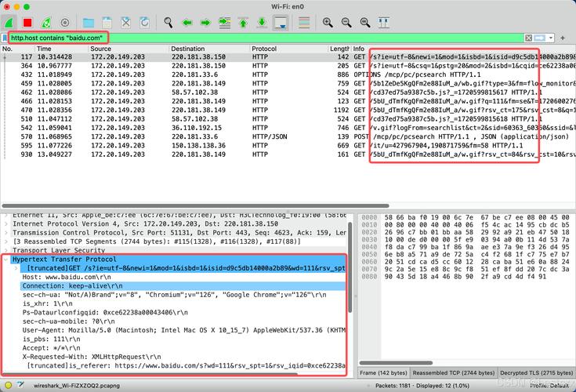Click the display filter bookmark icon
Screen dimensions: 576x392
pyautogui.click(x=5, y=38)
